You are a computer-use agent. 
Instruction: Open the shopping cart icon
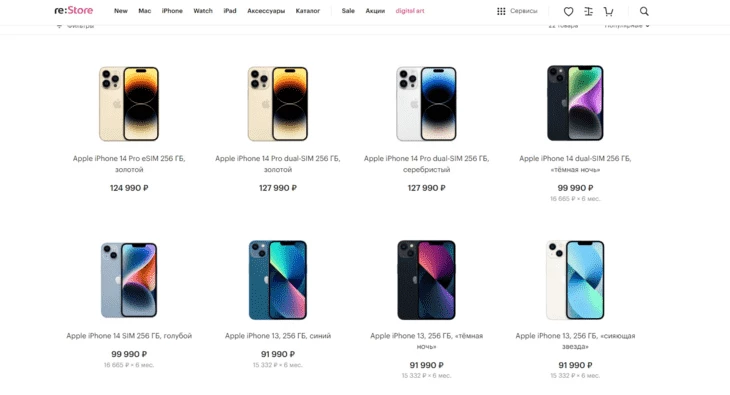click(608, 11)
